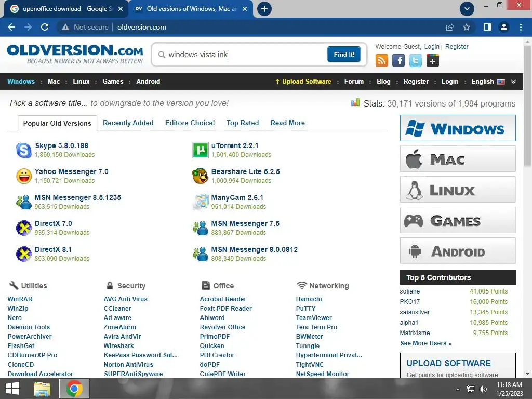
Task: Open the Linux menu in navigation bar
Action: 81,82
